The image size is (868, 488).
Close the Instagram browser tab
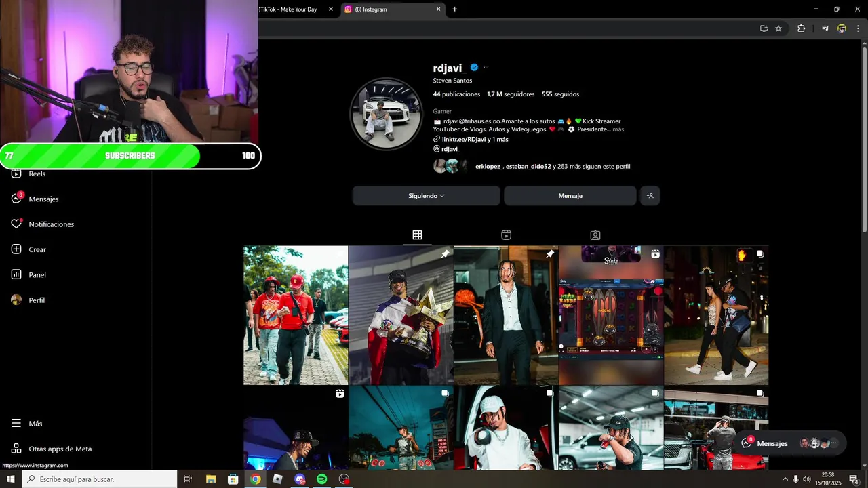tap(438, 9)
